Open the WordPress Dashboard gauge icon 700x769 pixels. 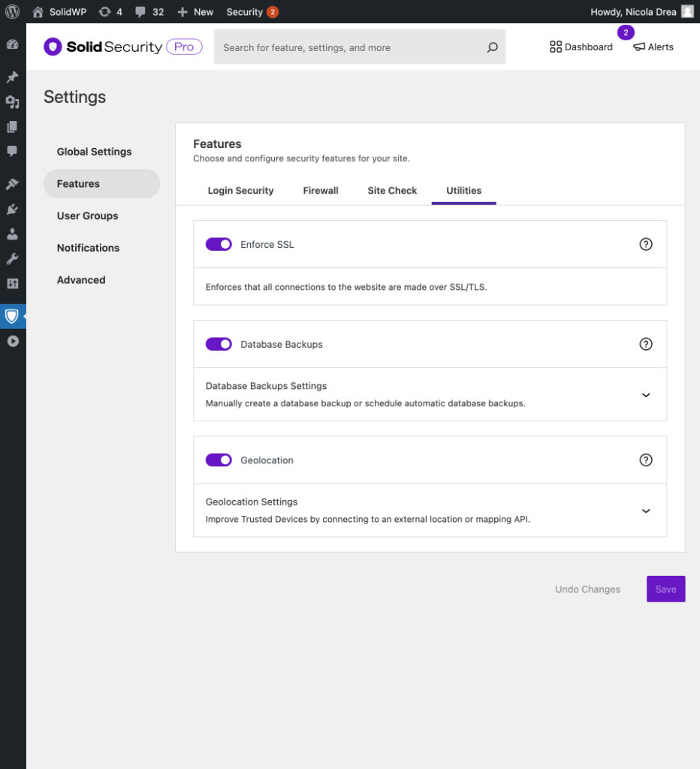pos(12,44)
